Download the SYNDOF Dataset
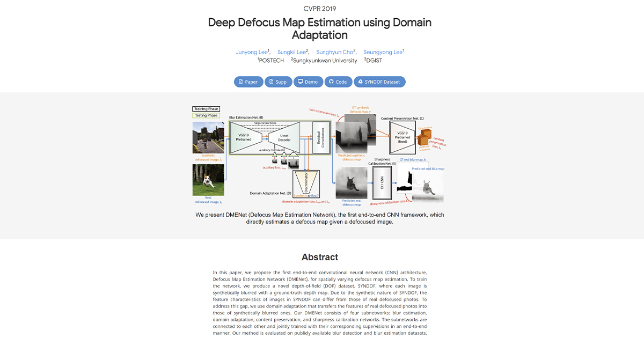 379,82
